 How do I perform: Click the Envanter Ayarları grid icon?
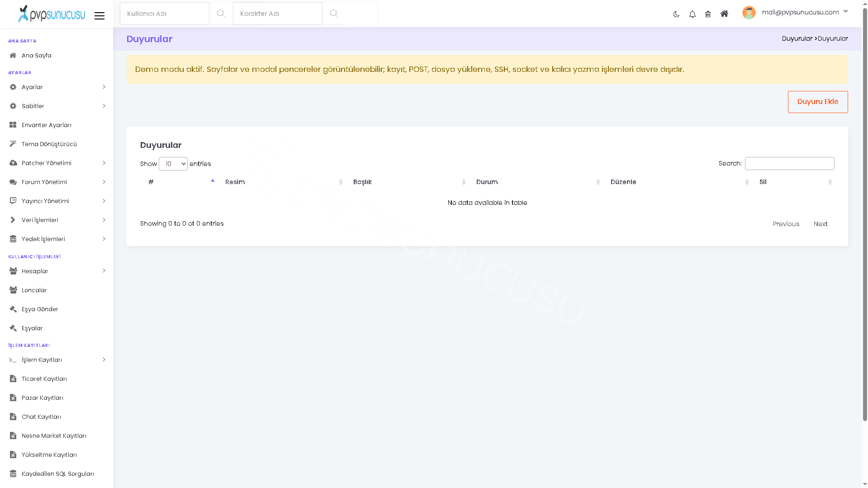pyautogui.click(x=13, y=125)
